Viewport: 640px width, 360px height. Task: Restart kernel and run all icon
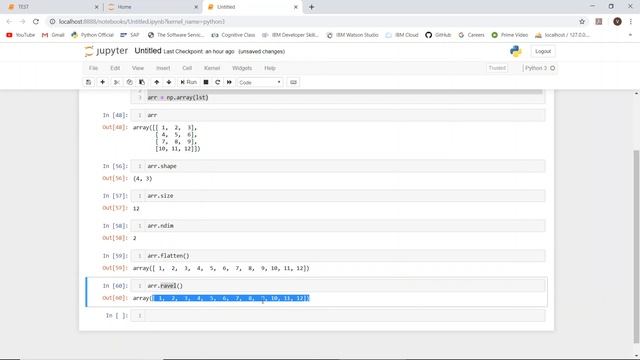point(229,82)
